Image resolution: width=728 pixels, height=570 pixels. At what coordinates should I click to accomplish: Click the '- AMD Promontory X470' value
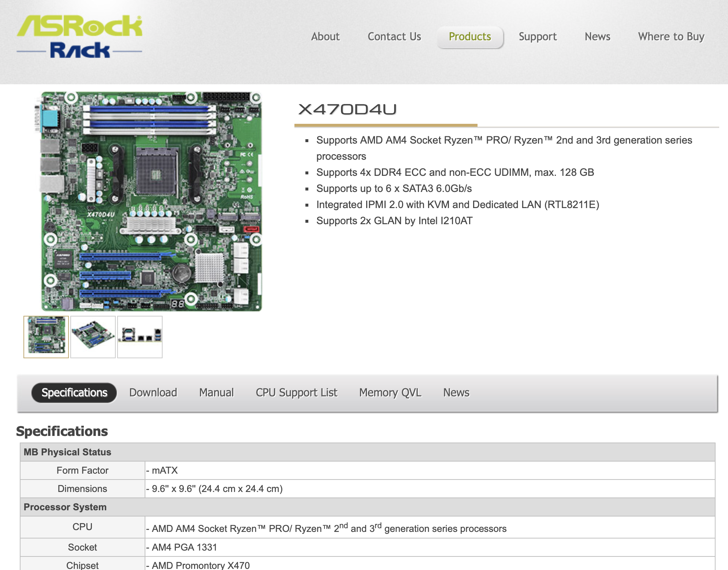tap(198, 565)
